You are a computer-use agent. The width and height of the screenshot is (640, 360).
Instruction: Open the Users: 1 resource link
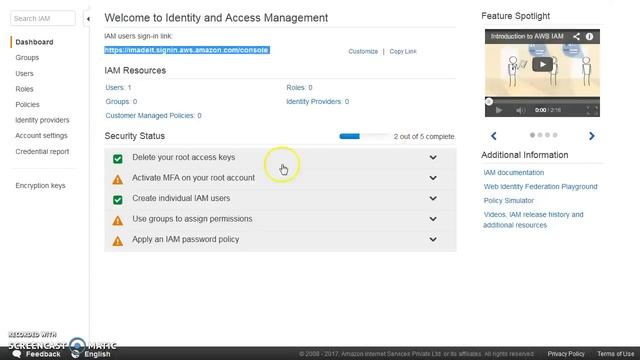click(x=118, y=87)
